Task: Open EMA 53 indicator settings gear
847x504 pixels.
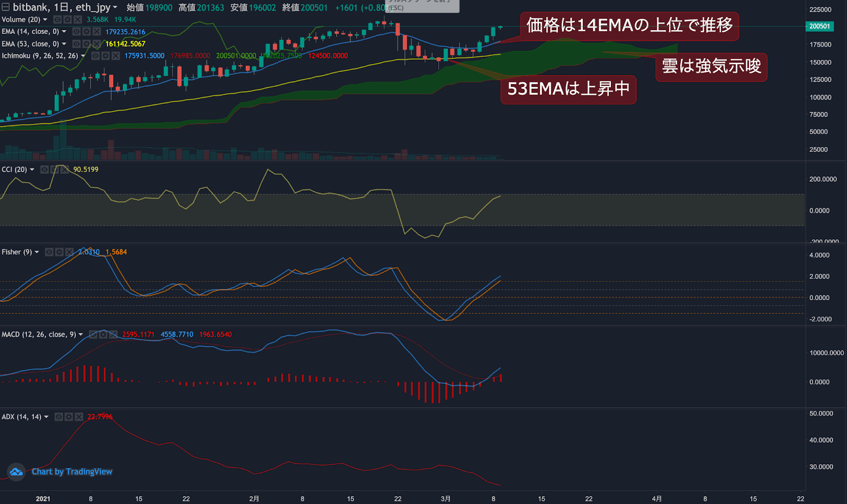Action: click(x=86, y=44)
